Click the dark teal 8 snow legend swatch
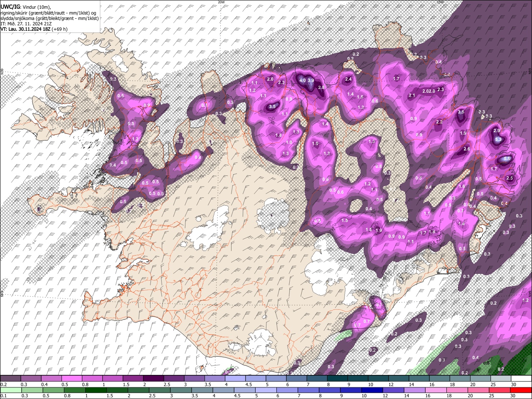Viewport: 532px width, 399px height. click(x=337, y=378)
